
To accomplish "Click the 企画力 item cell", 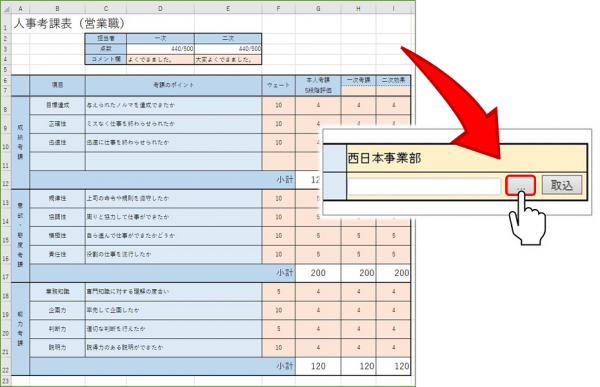I will 57,310.
